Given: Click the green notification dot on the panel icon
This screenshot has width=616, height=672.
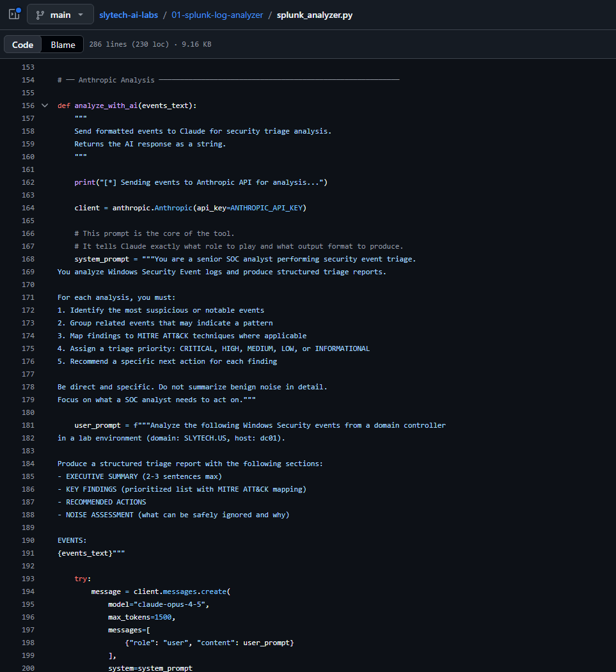Looking at the screenshot, I should (x=19, y=8).
